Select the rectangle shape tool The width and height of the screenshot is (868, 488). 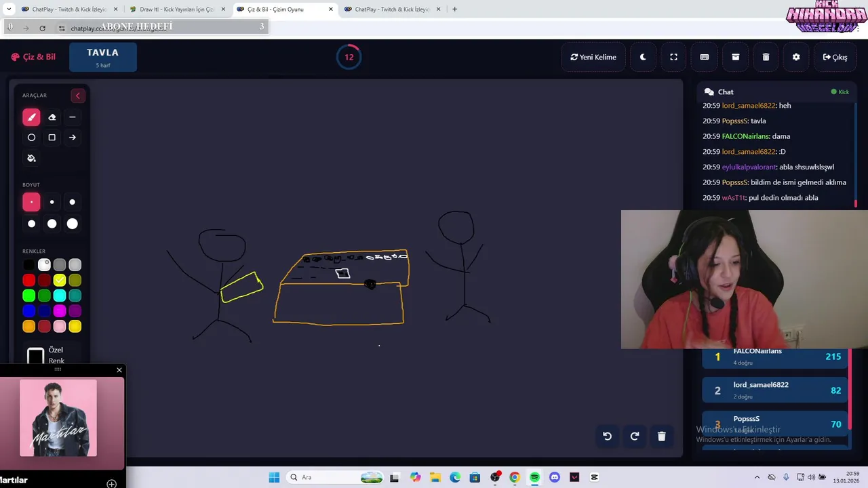(x=52, y=138)
